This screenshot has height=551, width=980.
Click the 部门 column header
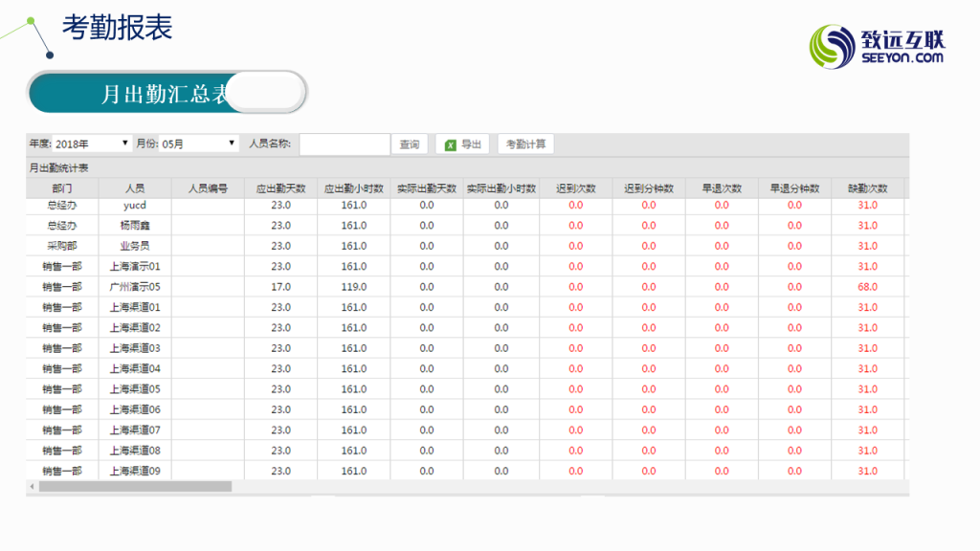click(62, 188)
